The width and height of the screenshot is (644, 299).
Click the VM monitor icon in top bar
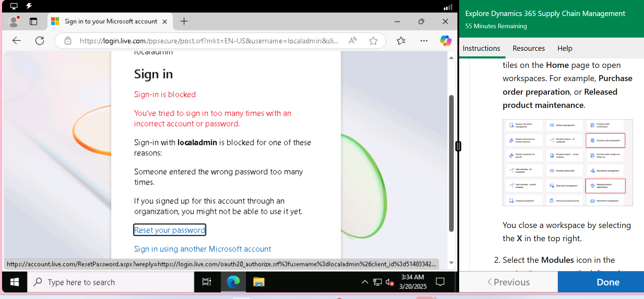[14, 6]
